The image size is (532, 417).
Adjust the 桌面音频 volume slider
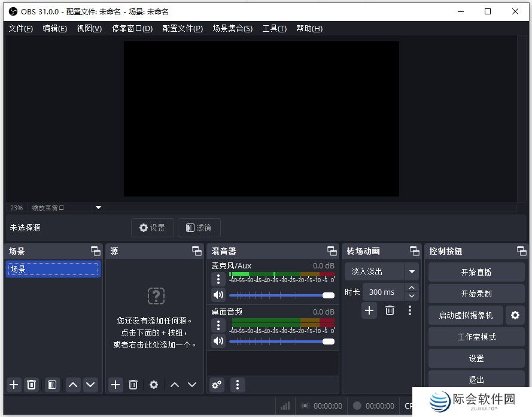click(281, 341)
